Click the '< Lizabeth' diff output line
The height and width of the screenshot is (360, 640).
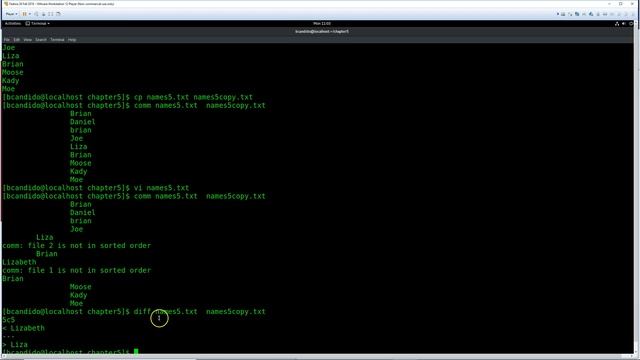pyautogui.click(x=24, y=328)
